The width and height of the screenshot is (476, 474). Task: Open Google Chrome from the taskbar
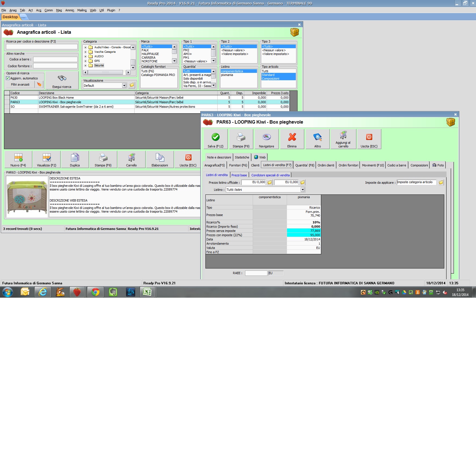click(x=95, y=292)
